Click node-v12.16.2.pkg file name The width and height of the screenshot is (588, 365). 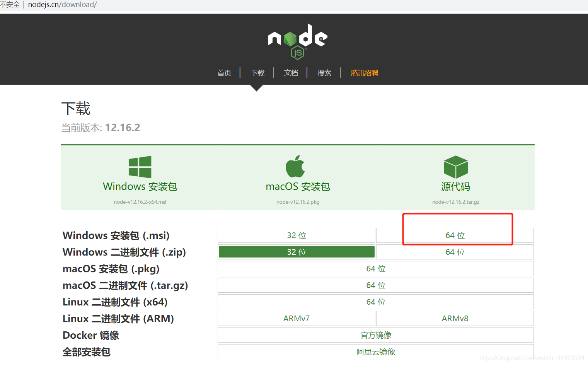coord(298,202)
